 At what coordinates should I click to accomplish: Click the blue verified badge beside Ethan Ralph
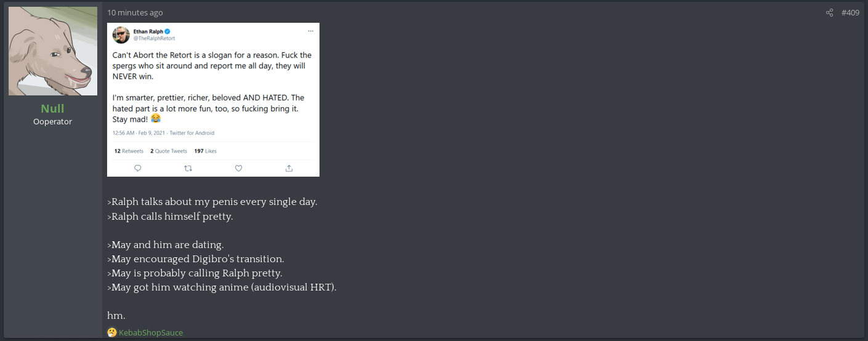[x=167, y=31]
